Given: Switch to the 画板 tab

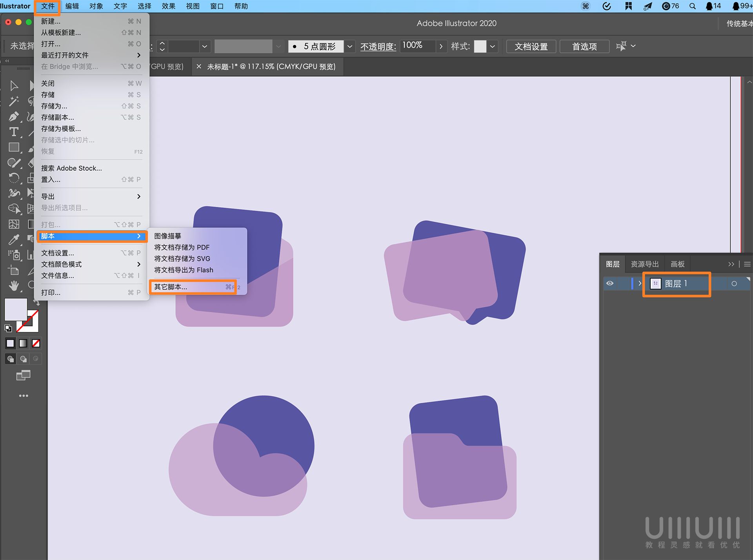Looking at the screenshot, I should [x=677, y=264].
